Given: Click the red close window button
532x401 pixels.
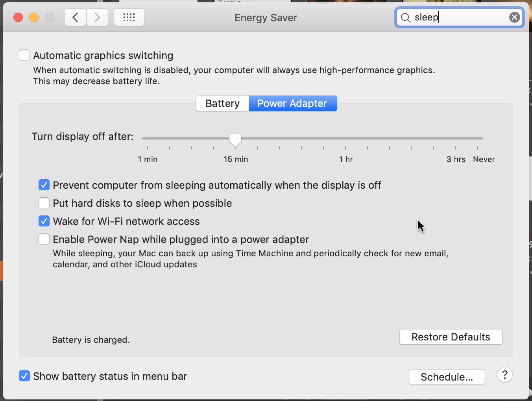Looking at the screenshot, I should click(x=18, y=18).
